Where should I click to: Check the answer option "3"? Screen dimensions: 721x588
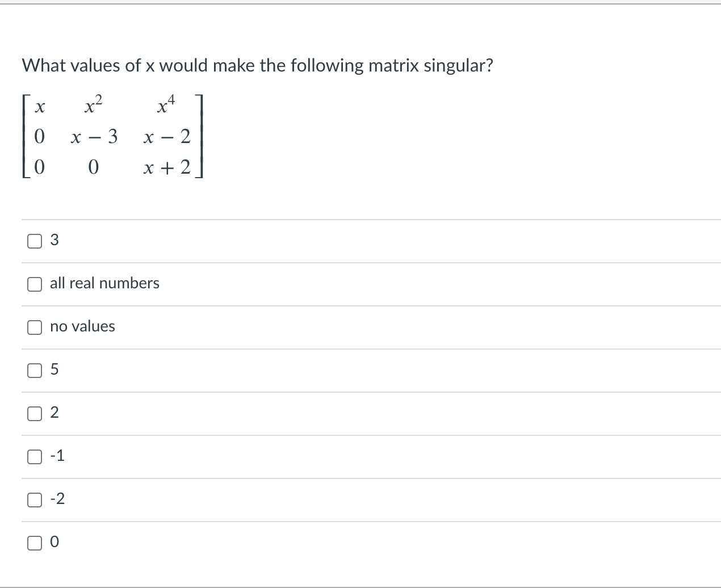(x=34, y=241)
